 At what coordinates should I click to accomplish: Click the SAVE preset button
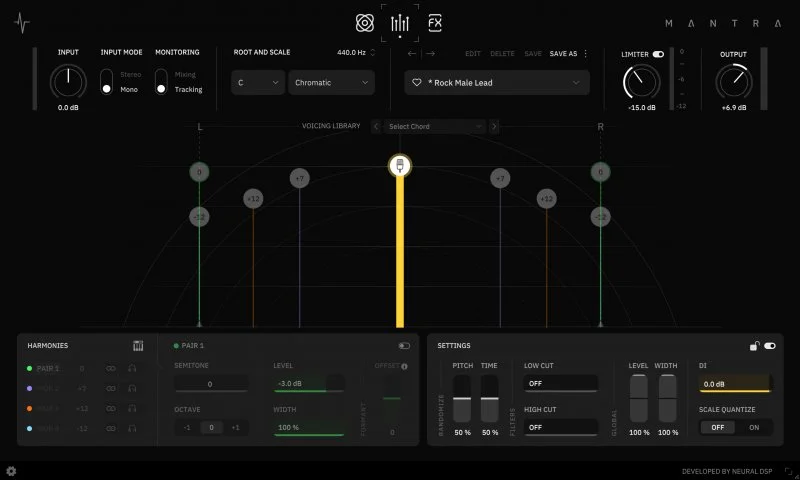point(533,54)
